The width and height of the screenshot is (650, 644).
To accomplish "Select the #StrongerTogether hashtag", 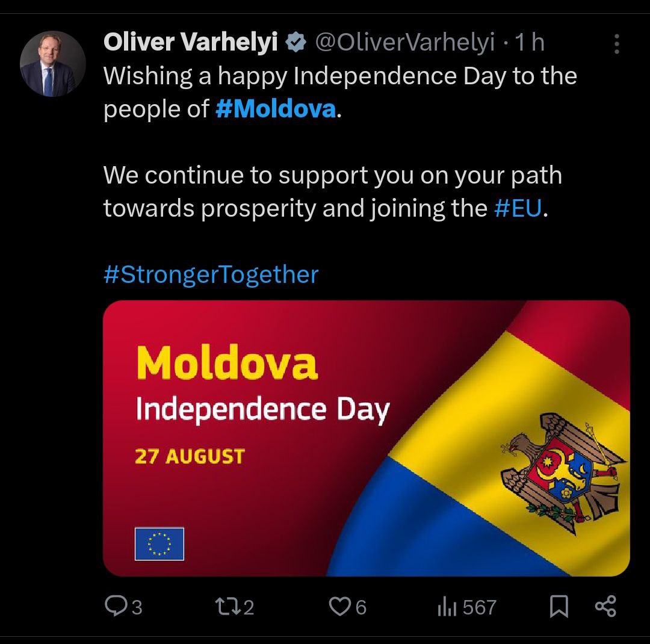I will [211, 274].
